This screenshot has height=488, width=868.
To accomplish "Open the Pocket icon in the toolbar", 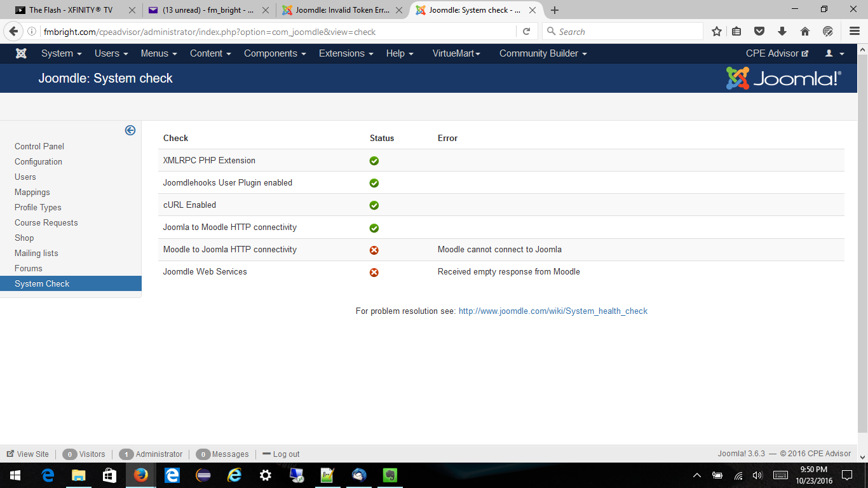I will [x=759, y=32].
